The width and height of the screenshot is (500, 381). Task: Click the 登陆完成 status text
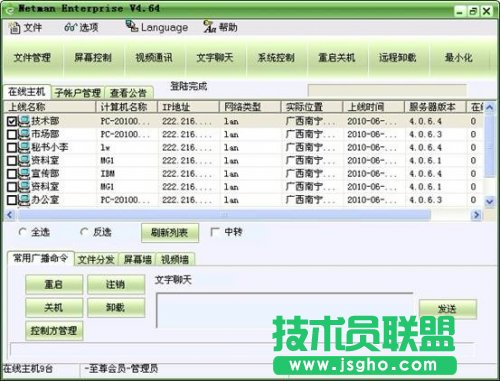pos(189,86)
